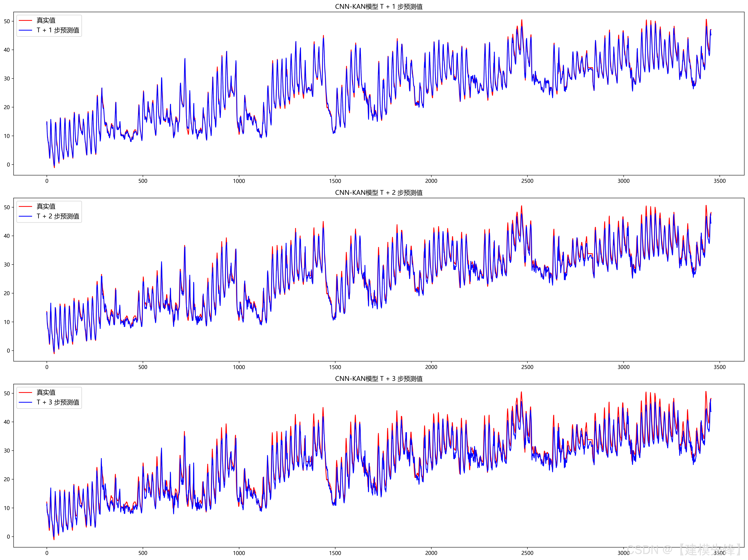Click x-axis label 2000 in T + 2 chart
The image size is (748, 560).
431,367
